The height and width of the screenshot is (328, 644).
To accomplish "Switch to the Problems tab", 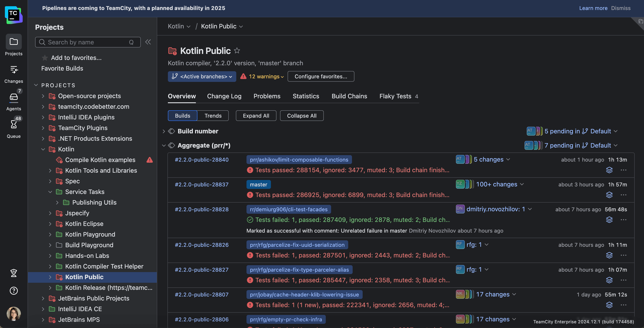I will point(267,96).
